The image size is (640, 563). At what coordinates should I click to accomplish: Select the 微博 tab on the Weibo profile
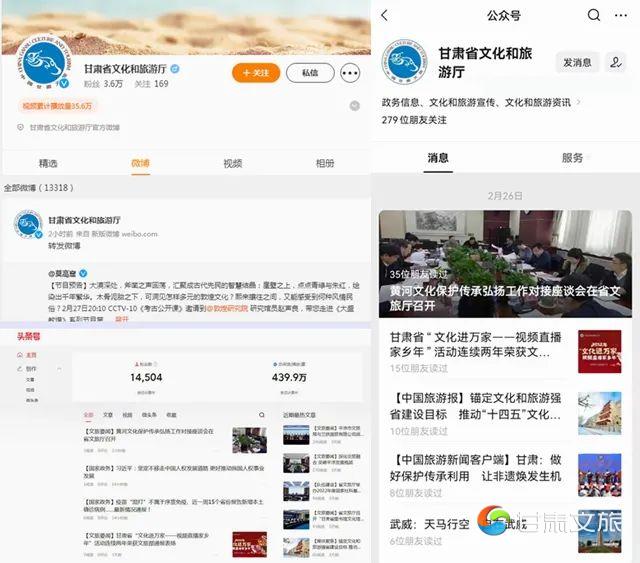[x=140, y=163]
